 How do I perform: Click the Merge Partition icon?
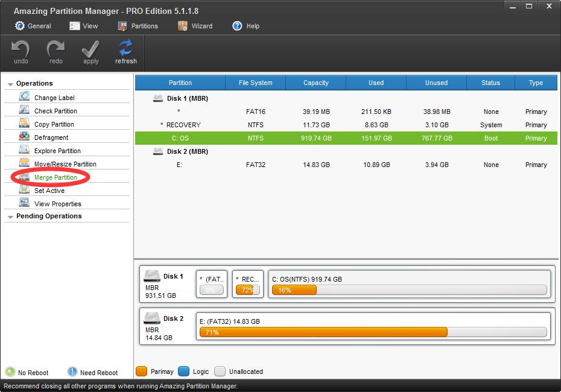pos(24,176)
